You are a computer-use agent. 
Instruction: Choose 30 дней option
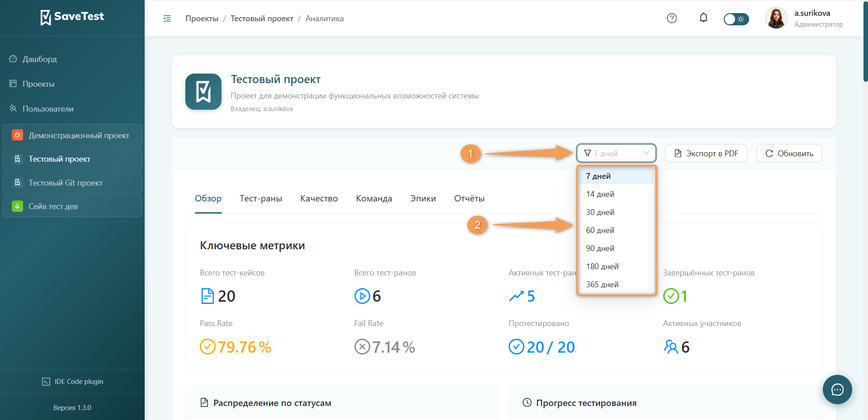(616, 212)
